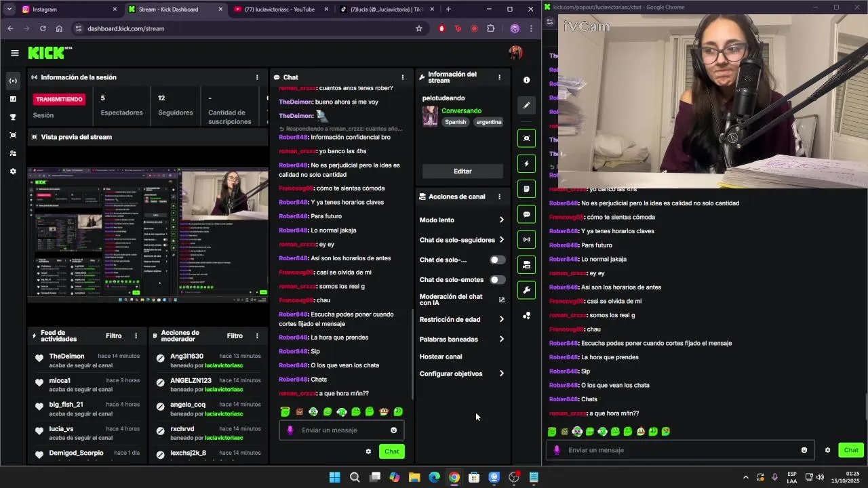Click the popout chat message input field

click(679, 450)
